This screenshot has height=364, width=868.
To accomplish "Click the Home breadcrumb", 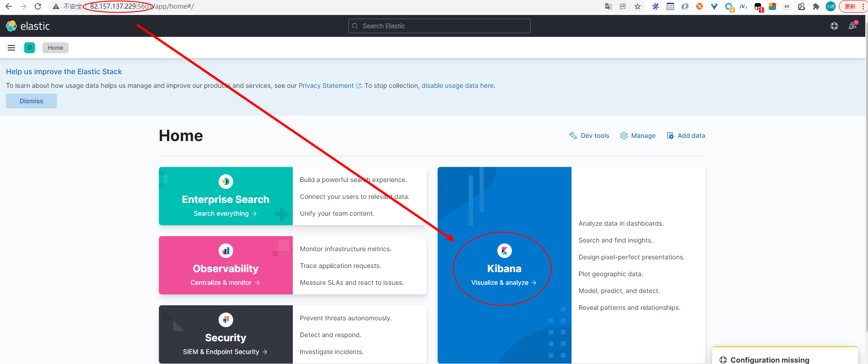I will (56, 48).
